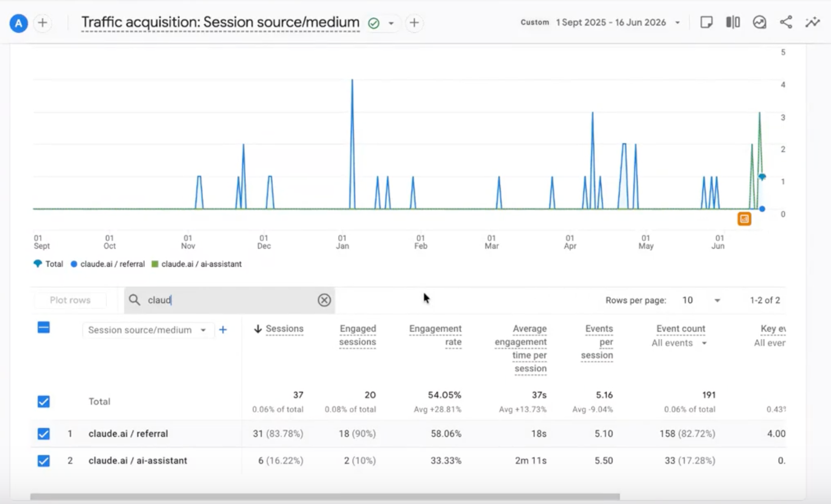Toggle claude.ai / referral legend item
The height and width of the screenshot is (504, 831).
[108, 264]
